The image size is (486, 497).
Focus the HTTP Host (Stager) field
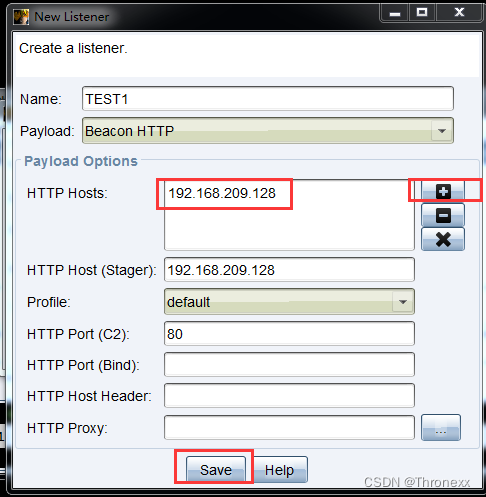tap(289, 270)
